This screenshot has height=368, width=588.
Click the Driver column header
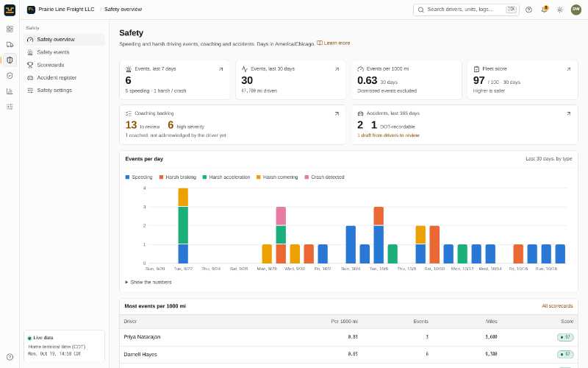[x=130, y=322]
